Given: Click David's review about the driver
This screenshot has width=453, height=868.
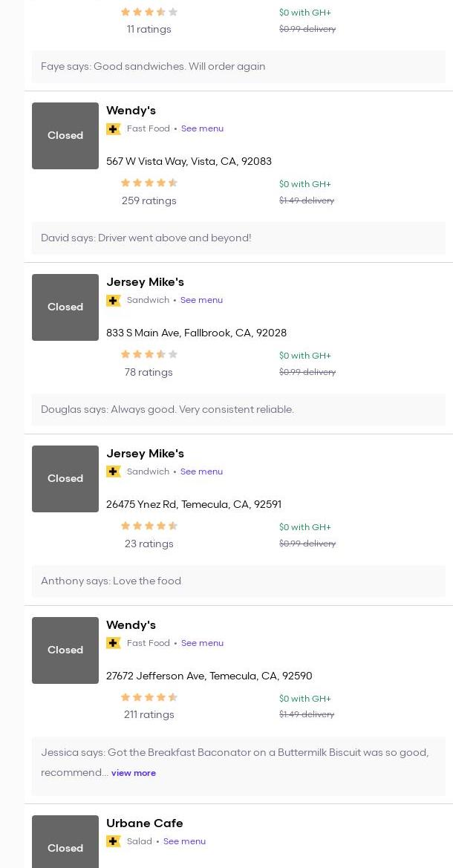Looking at the screenshot, I should tap(146, 238).
